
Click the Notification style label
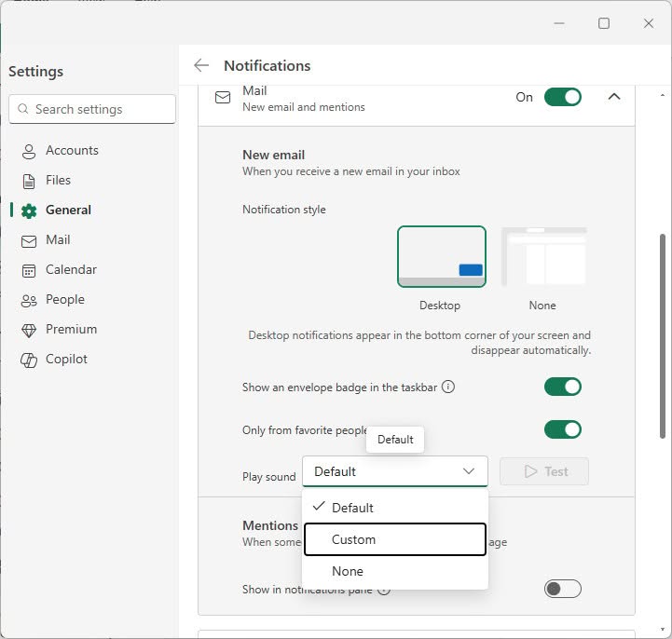tap(283, 209)
